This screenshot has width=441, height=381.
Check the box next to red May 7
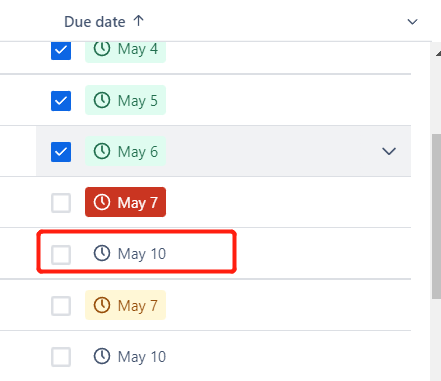tap(61, 203)
